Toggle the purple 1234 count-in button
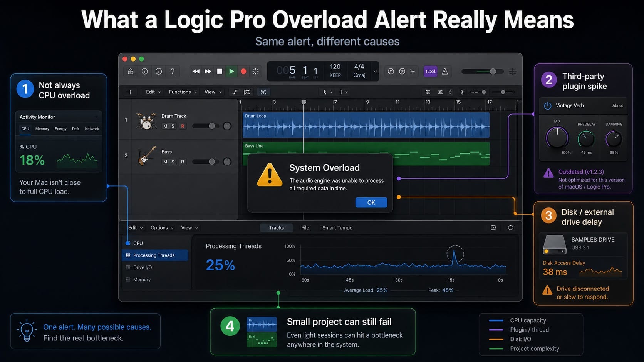The image size is (644, 362). [x=430, y=72]
